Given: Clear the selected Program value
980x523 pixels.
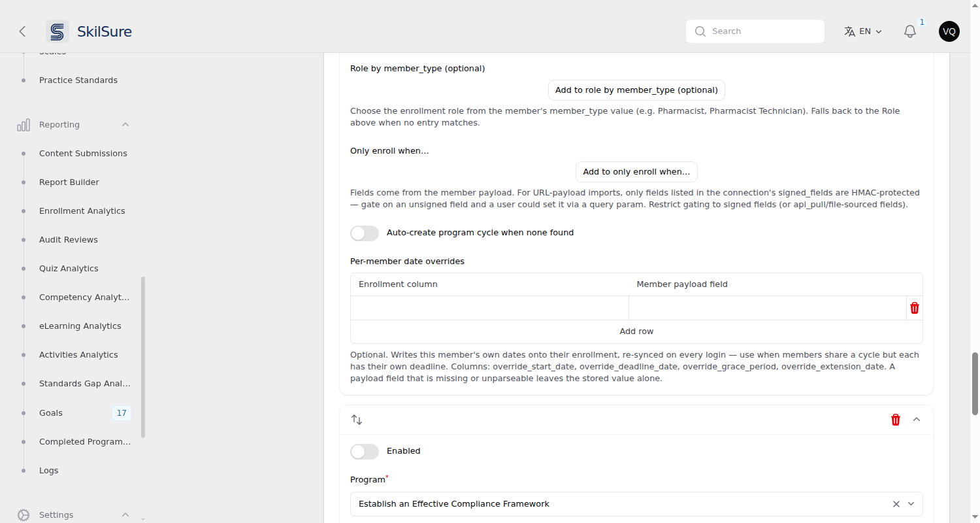Looking at the screenshot, I should tap(896, 504).
